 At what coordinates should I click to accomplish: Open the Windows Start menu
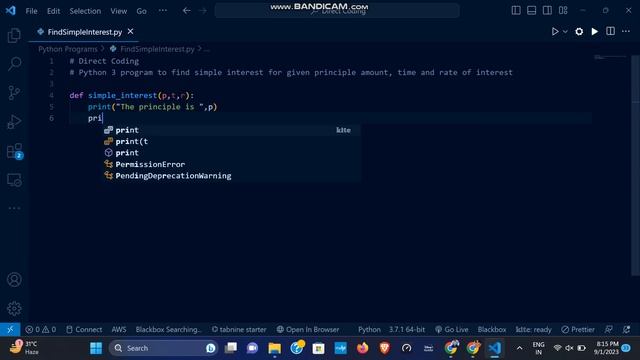click(96, 348)
